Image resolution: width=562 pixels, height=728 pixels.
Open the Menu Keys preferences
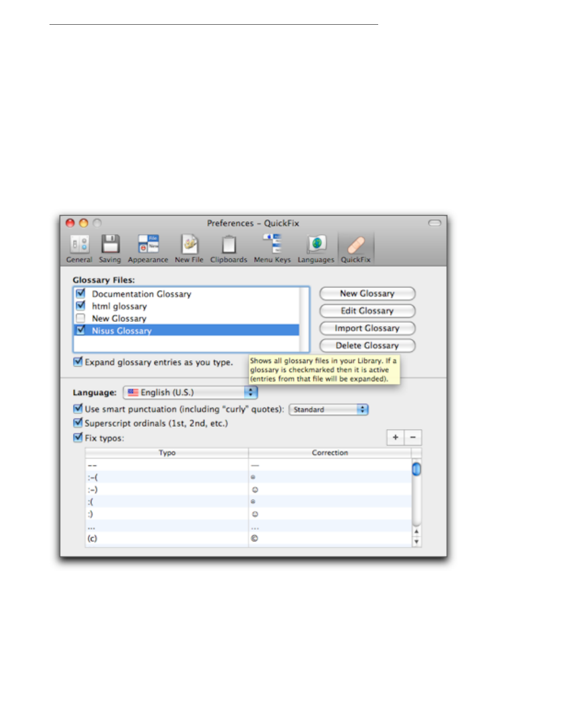coord(272,248)
